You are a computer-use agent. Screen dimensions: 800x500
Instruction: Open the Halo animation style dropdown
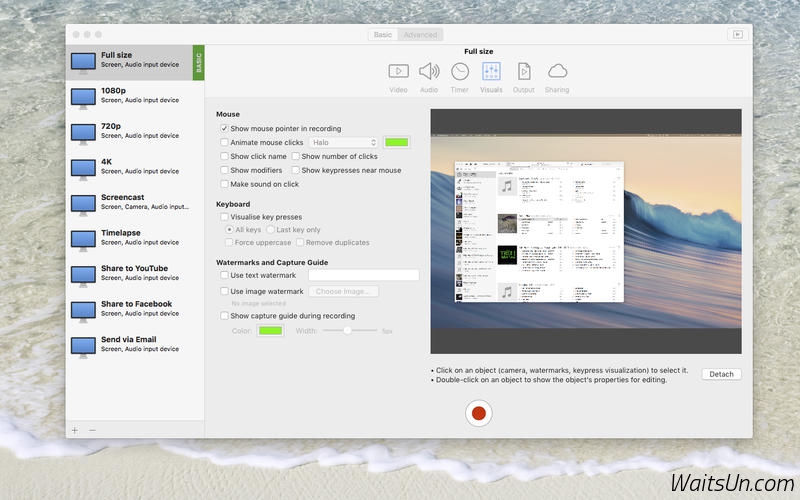point(344,143)
